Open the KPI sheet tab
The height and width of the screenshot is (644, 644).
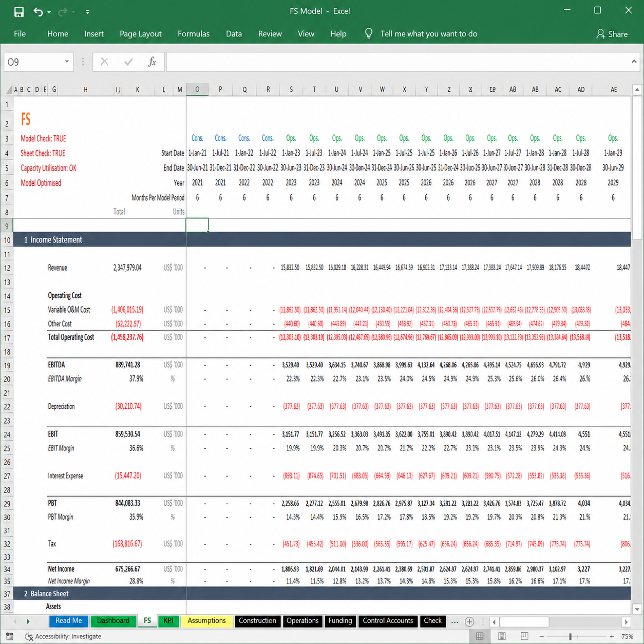click(168, 621)
